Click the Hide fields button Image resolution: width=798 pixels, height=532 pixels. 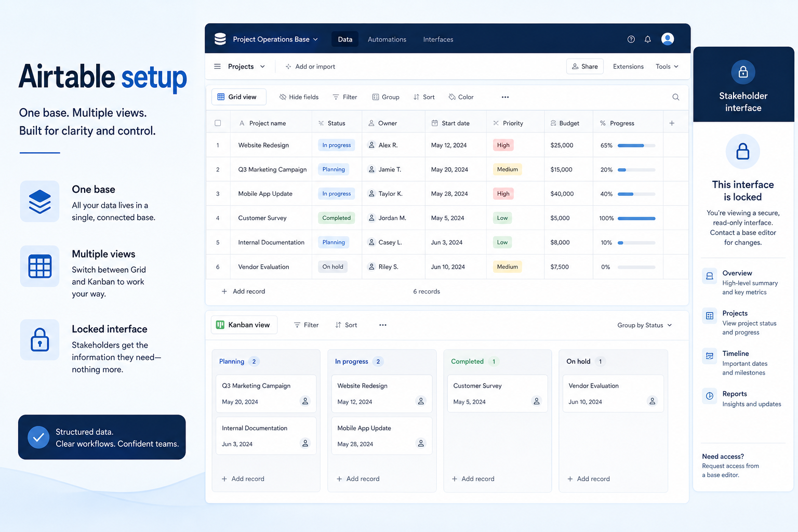click(299, 97)
